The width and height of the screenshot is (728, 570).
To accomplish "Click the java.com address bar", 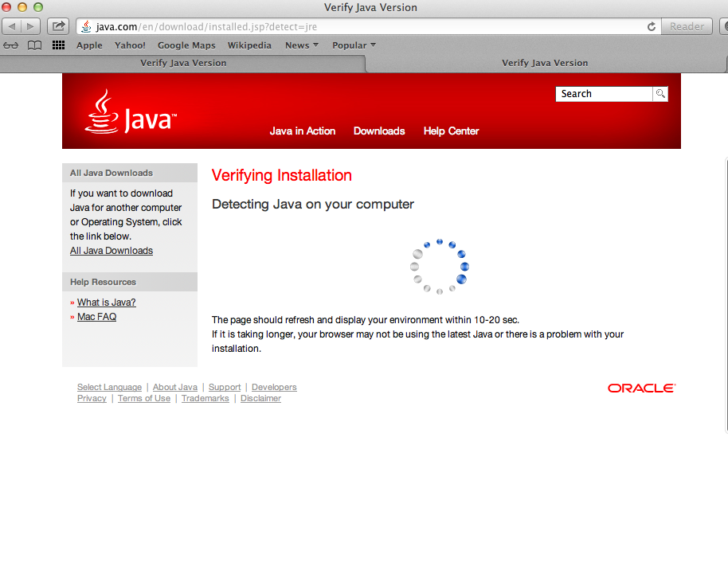I will pos(369,27).
